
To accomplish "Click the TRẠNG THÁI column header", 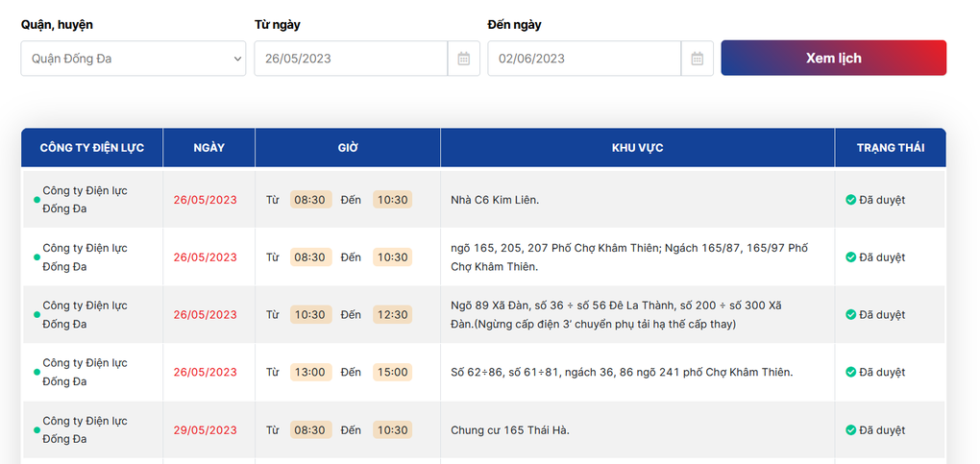I will [891, 148].
